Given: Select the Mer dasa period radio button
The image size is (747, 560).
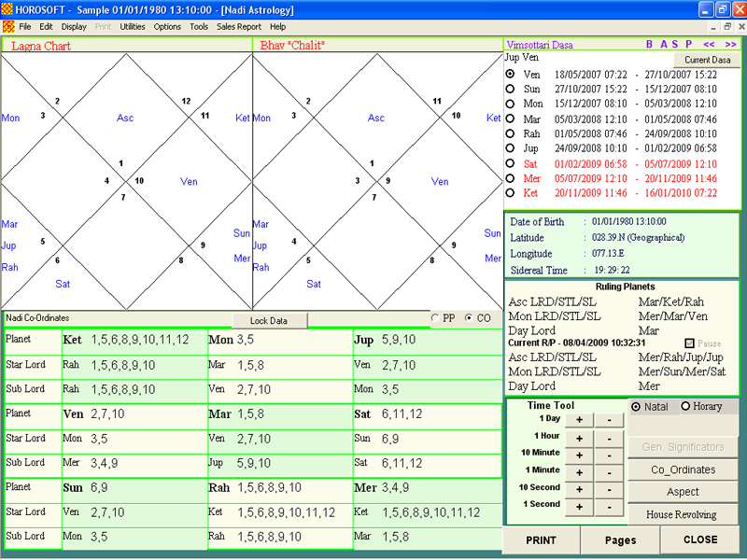Looking at the screenshot, I should pyautogui.click(x=510, y=178).
